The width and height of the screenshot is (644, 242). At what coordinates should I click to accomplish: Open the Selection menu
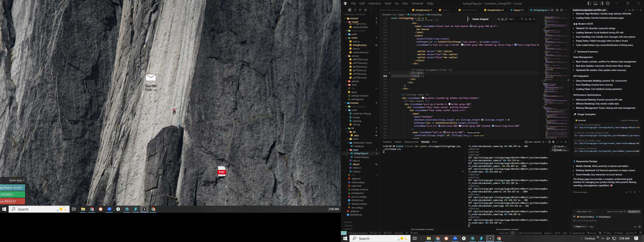375,3
